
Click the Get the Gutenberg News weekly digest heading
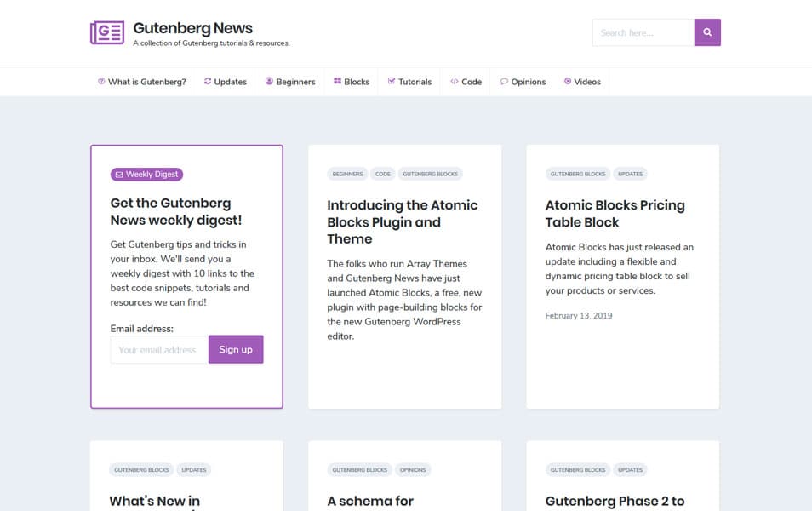click(176, 211)
